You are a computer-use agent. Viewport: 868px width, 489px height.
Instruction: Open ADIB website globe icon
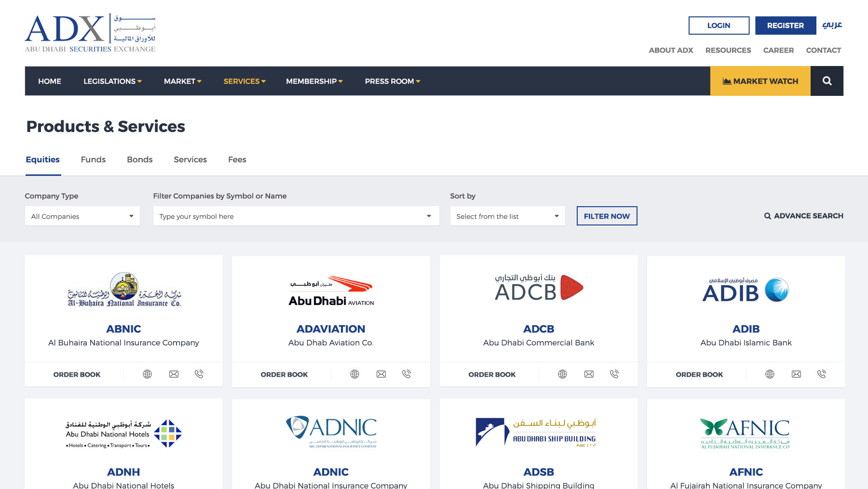click(770, 374)
